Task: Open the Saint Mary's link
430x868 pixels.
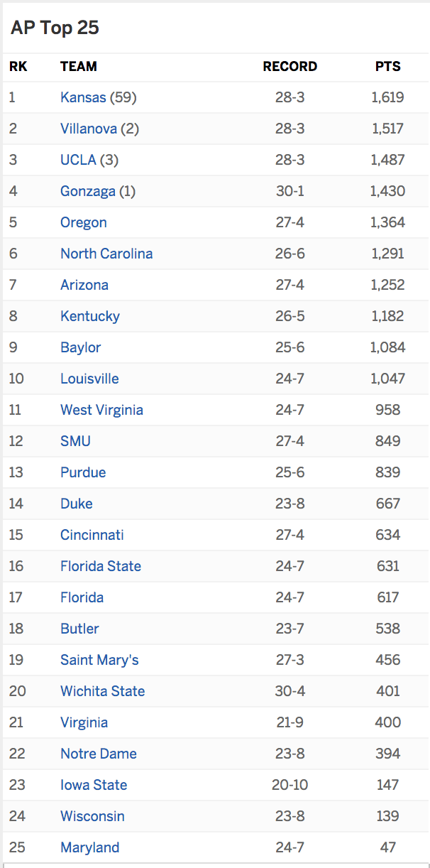Action: (99, 660)
